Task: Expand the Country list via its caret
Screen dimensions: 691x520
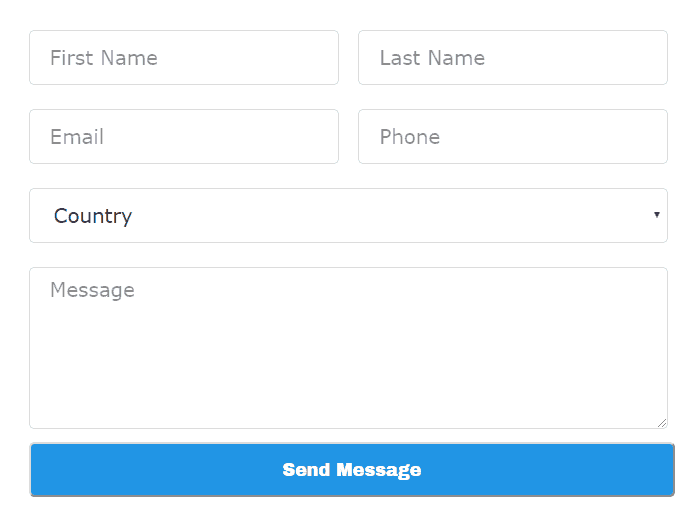Action: point(657,215)
